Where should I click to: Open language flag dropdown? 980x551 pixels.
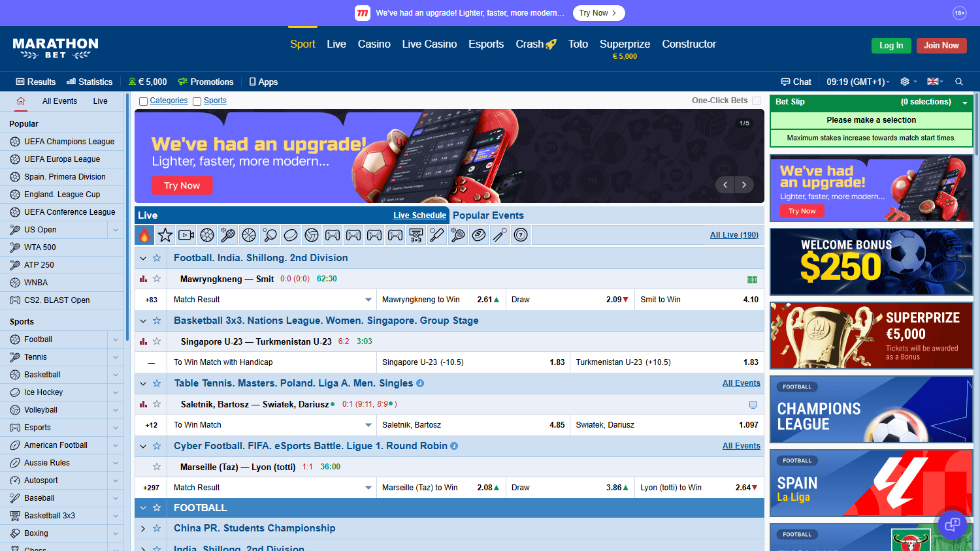click(x=936, y=82)
